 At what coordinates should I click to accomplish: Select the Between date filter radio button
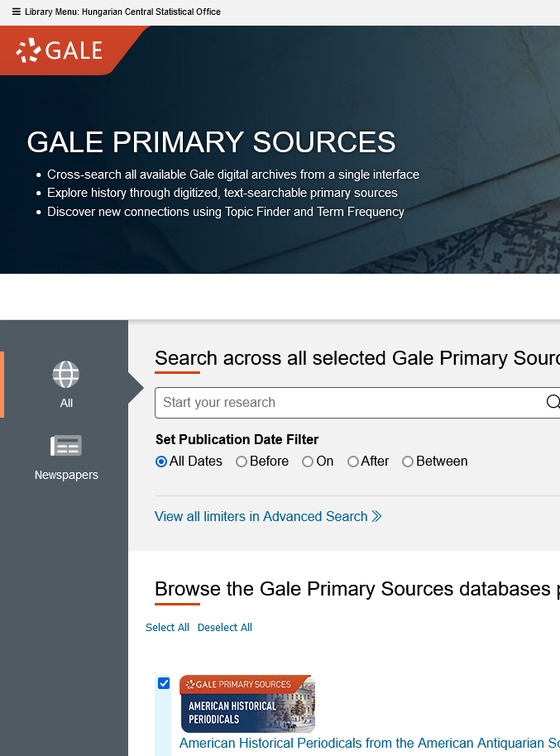407,462
